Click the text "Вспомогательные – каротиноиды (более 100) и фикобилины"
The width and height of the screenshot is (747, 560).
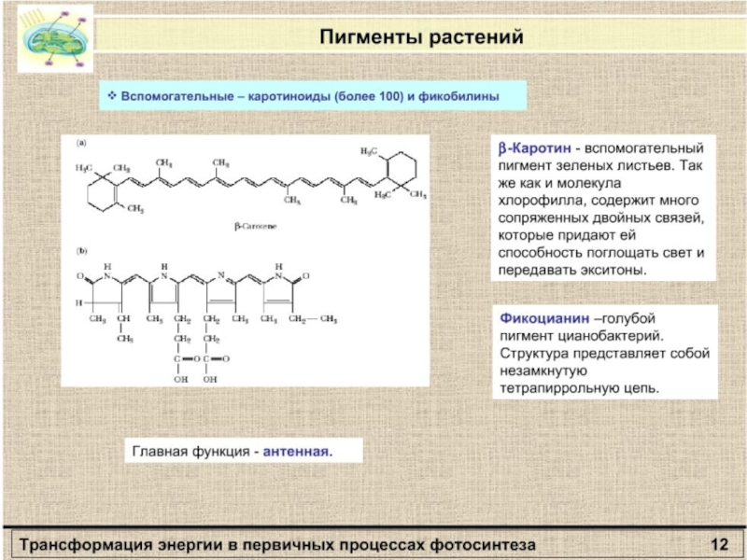pyautogui.click(x=310, y=96)
